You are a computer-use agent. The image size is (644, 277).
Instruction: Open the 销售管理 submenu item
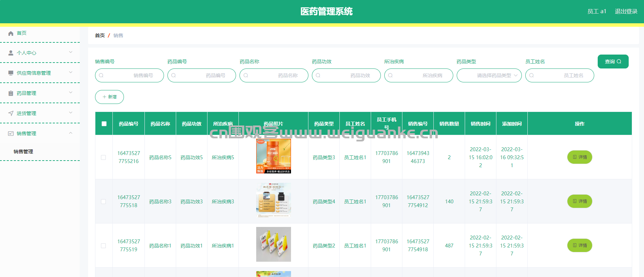[x=23, y=152]
